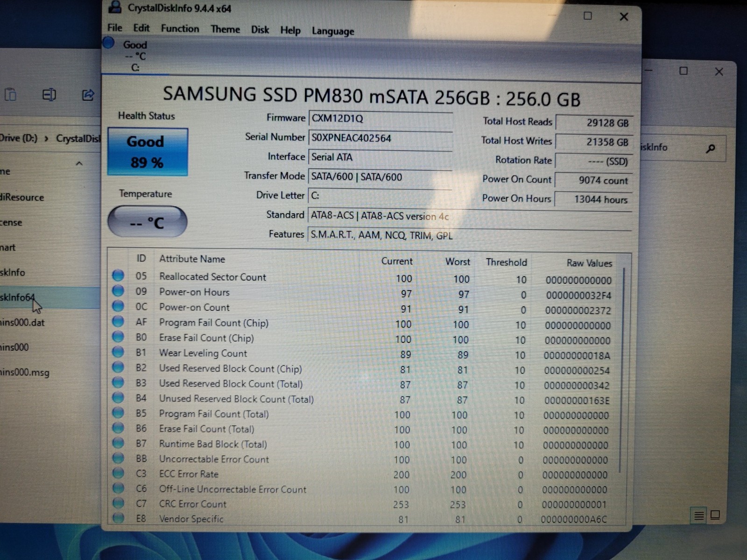This screenshot has height=560, width=747.
Task: Click status icon of Reallocated Sector Count row
Action: tap(118, 275)
